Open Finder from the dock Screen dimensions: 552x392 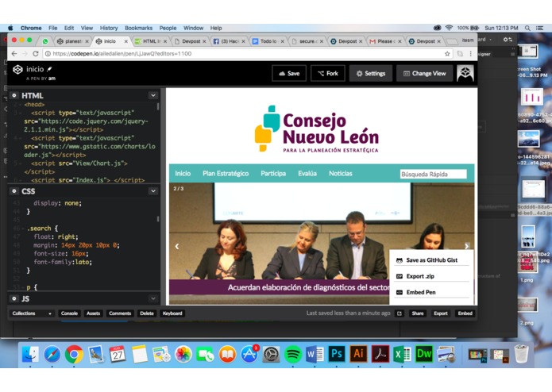[30, 354]
